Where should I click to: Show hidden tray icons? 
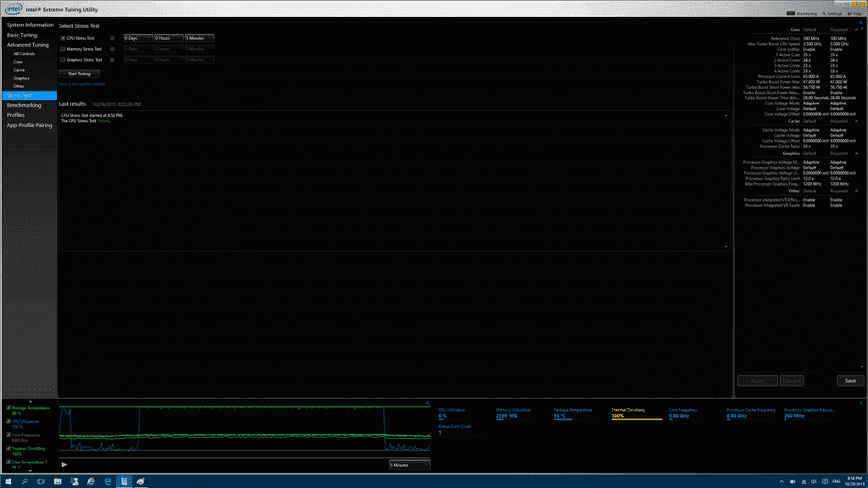(782, 481)
